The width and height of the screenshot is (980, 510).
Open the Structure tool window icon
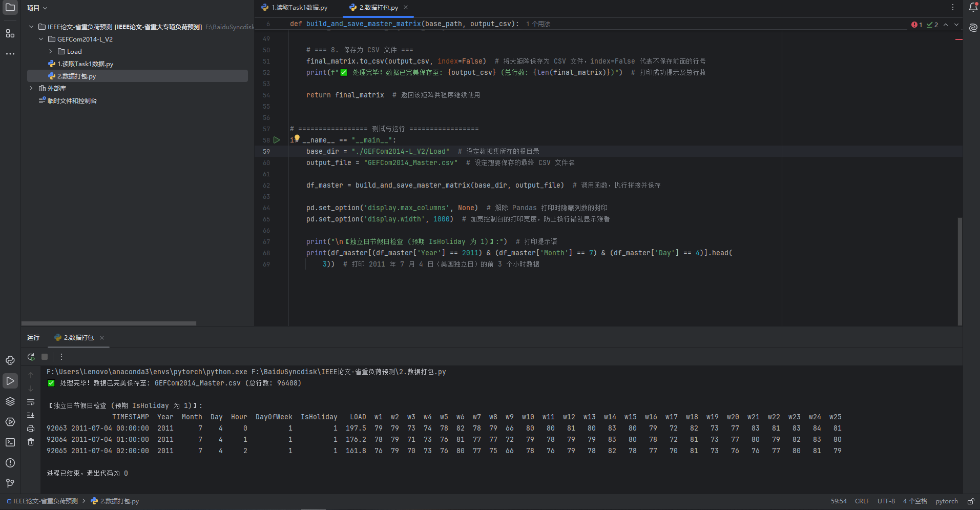[10, 33]
